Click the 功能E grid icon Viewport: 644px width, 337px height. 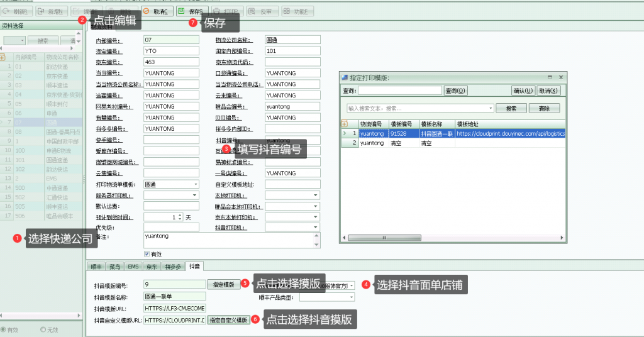287,11
